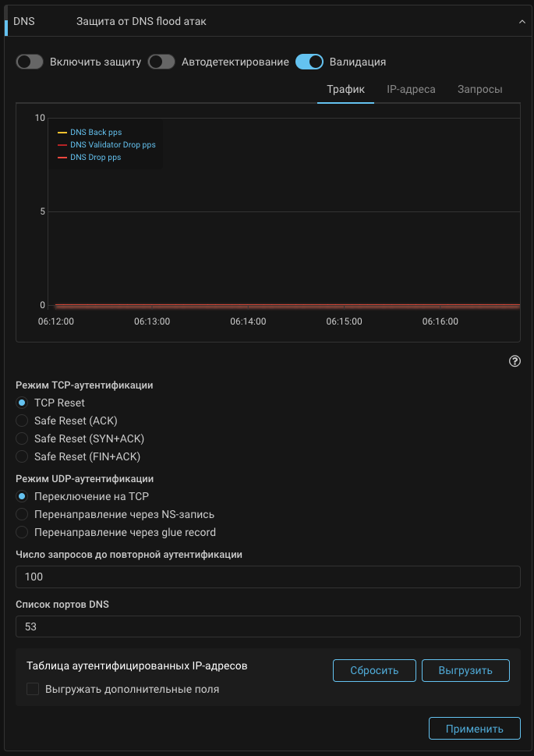
Task: Open the IP-адреса tab
Action: pyautogui.click(x=411, y=89)
